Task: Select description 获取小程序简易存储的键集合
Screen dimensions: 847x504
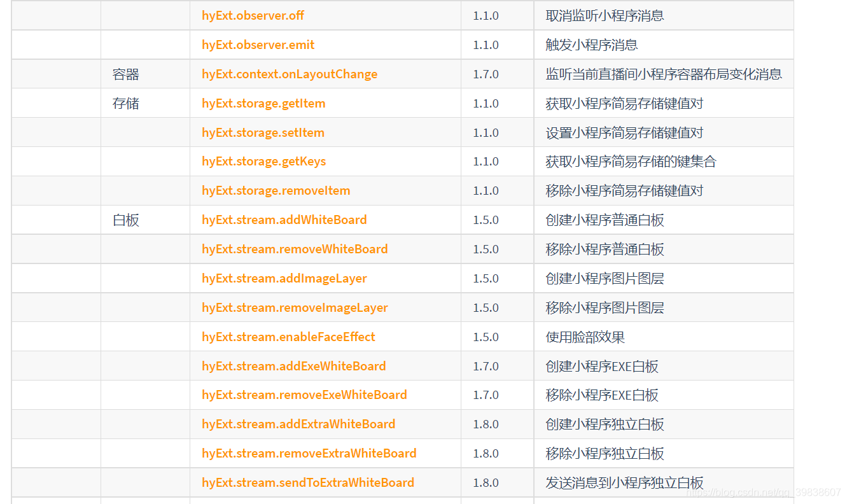Action: point(631,161)
